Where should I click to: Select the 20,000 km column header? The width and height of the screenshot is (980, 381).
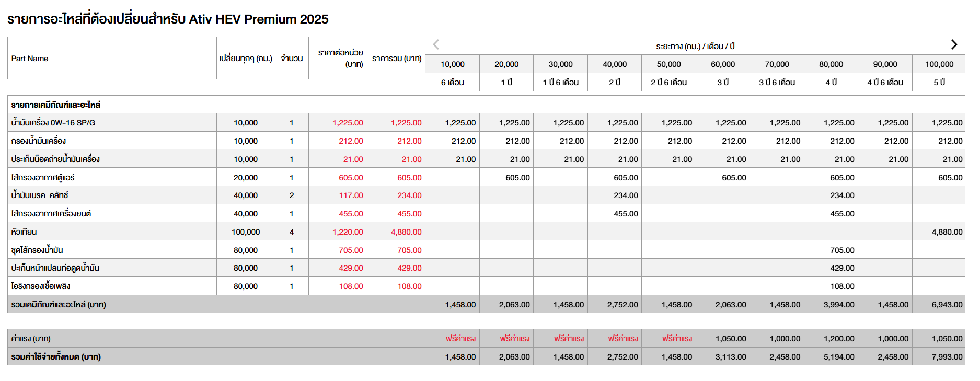(x=506, y=64)
